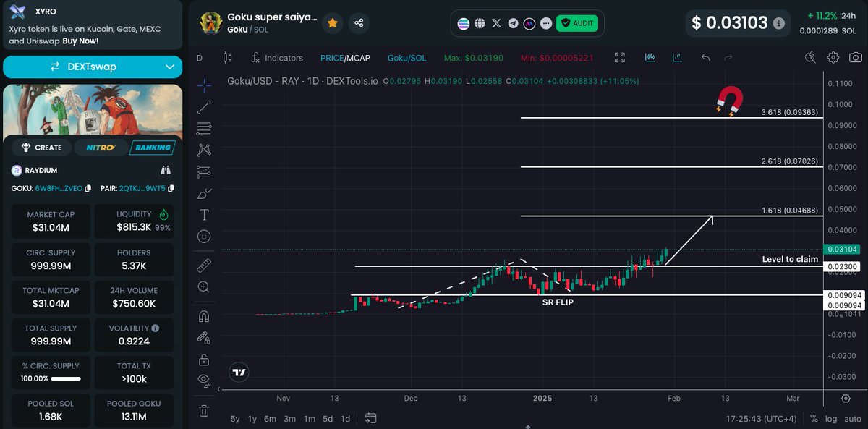The image size is (868, 429).
Task: Set the chart range to 1m
Action: click(x=309, y=419)
